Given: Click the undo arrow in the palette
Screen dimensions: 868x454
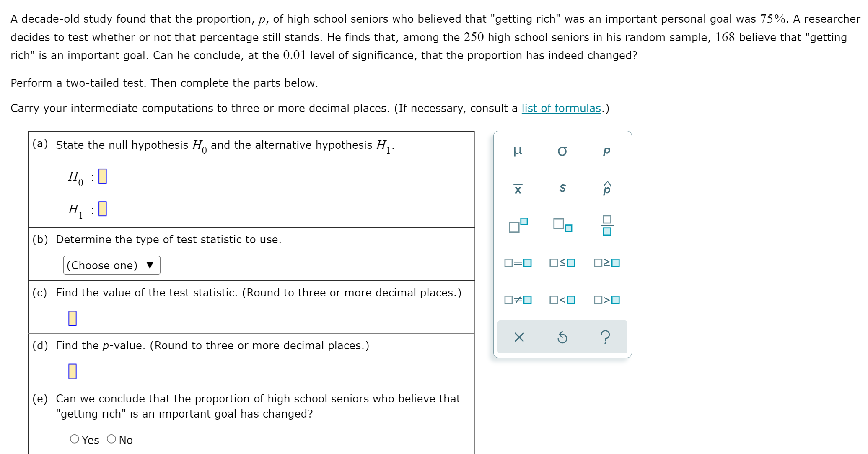Looking at the screenshot, I should click(x=562, y=337).
